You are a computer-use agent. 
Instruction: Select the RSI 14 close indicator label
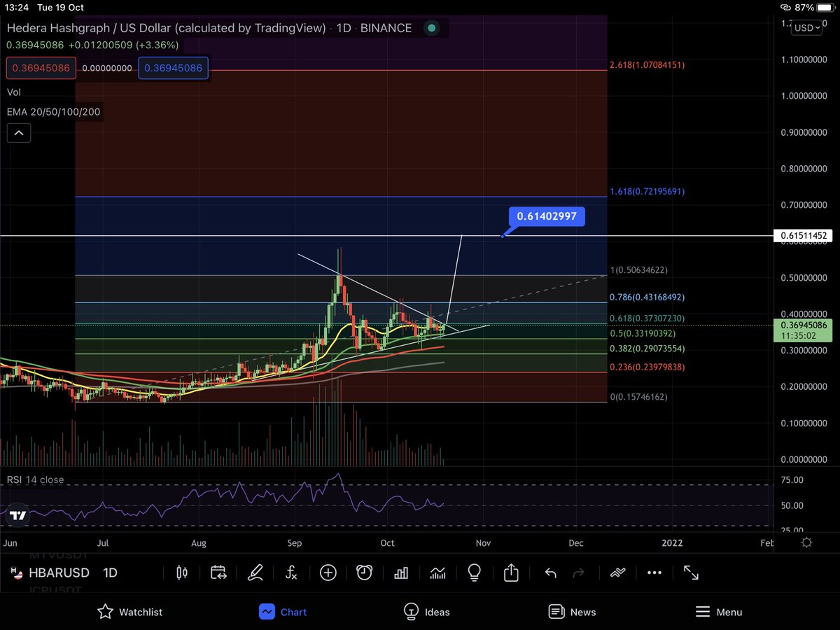36,479
